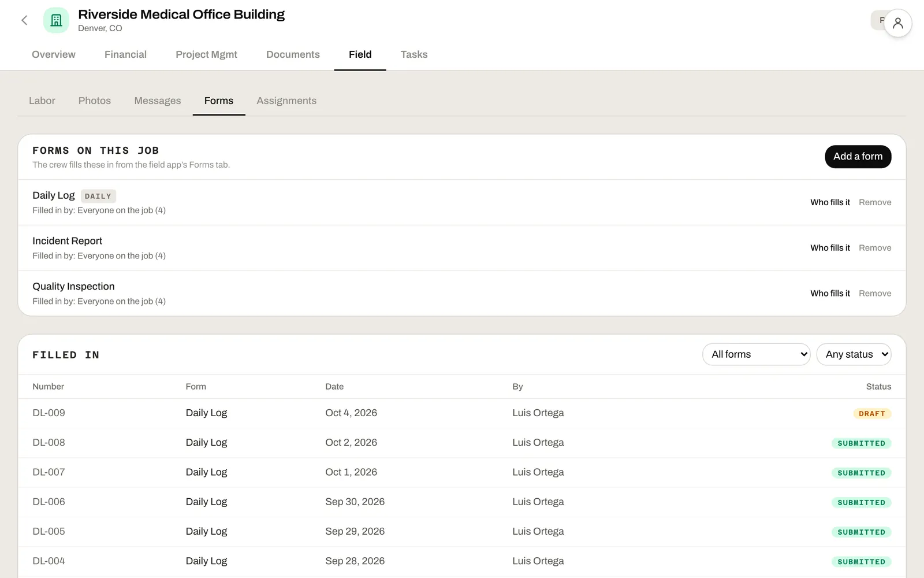This screenshot has height=578, width=924.
Task: Select the Field tab
Action: [x=360, y=54]
